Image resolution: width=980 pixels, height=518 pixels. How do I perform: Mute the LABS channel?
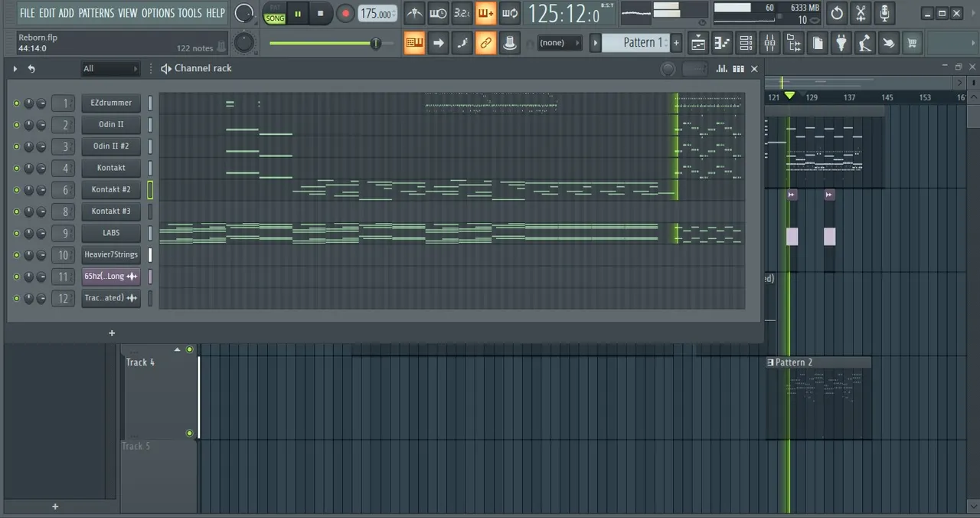(16, 233)
